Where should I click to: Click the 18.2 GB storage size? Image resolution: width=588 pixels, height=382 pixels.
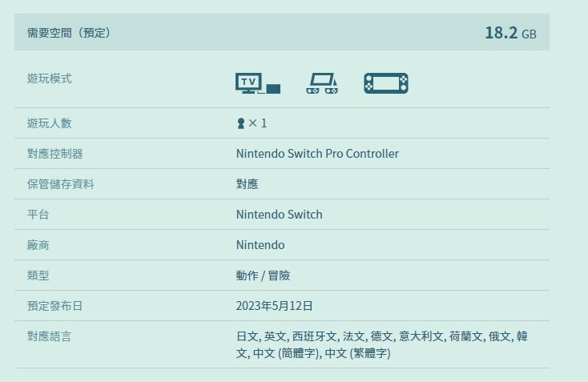pyautogui.click(x=510, y=33)
